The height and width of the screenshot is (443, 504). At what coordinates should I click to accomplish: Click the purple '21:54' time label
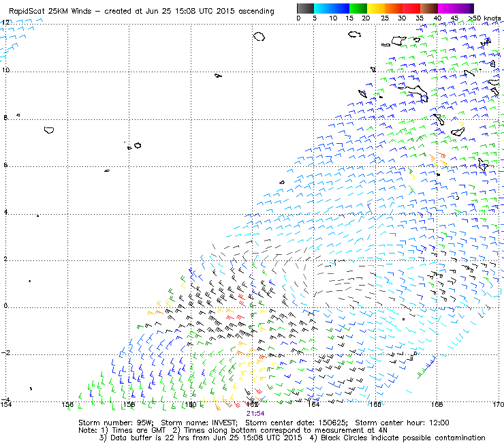click(x=255, y=414)
